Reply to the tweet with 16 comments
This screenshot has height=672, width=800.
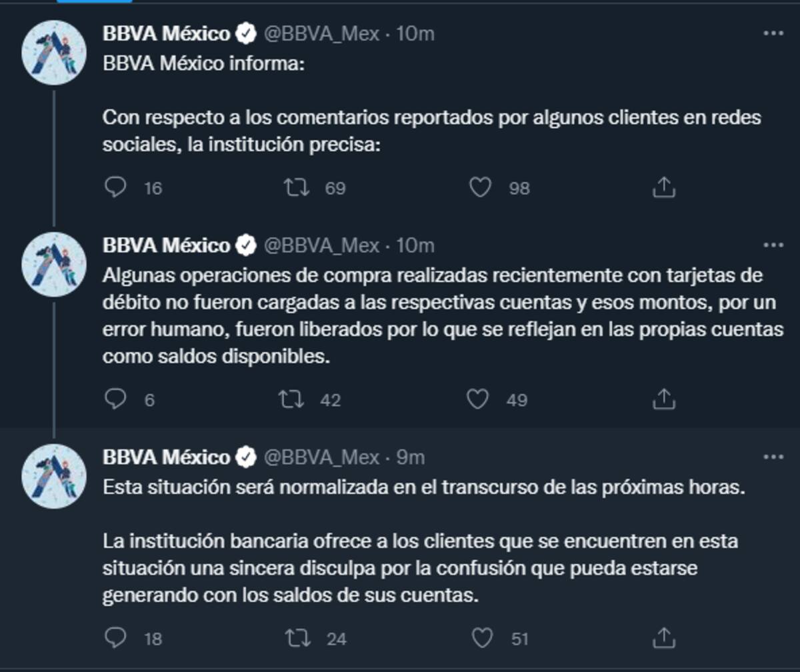[x=116, y=187]
